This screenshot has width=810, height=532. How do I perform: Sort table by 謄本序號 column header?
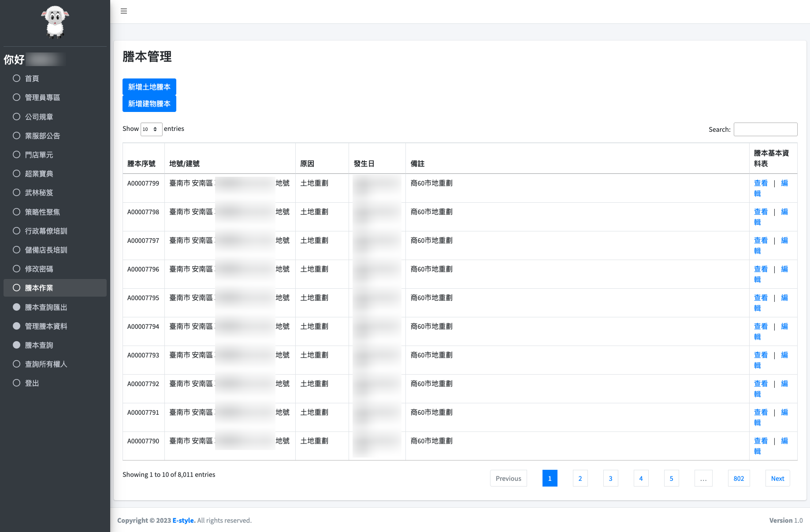141,164
